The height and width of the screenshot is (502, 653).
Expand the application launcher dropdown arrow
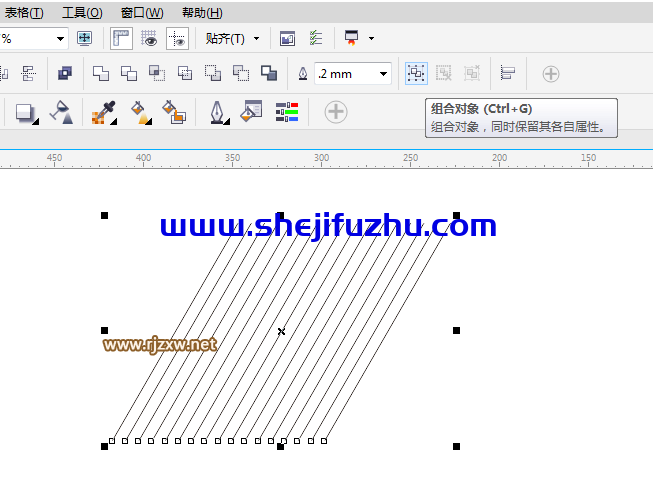(x=371, y=38)
